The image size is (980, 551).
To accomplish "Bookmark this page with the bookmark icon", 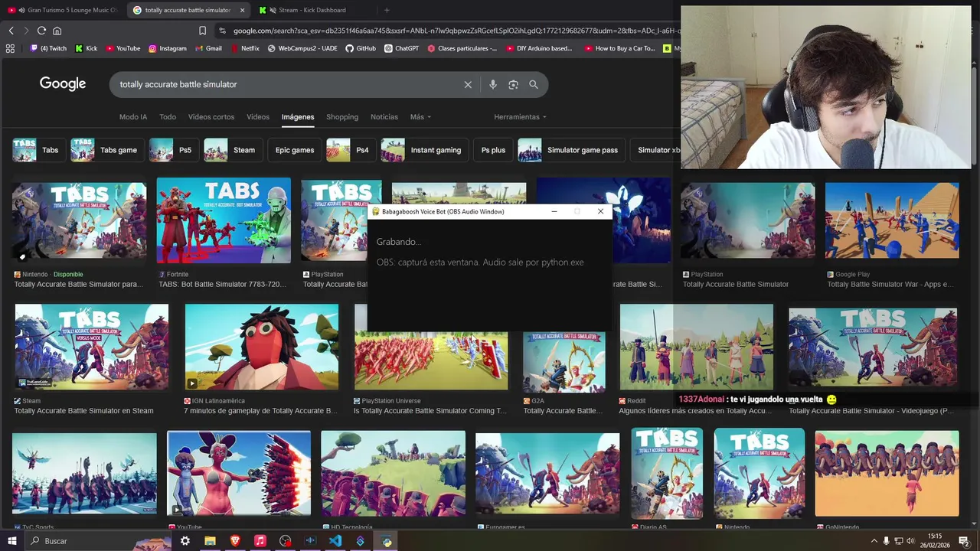I will point(202,31).
